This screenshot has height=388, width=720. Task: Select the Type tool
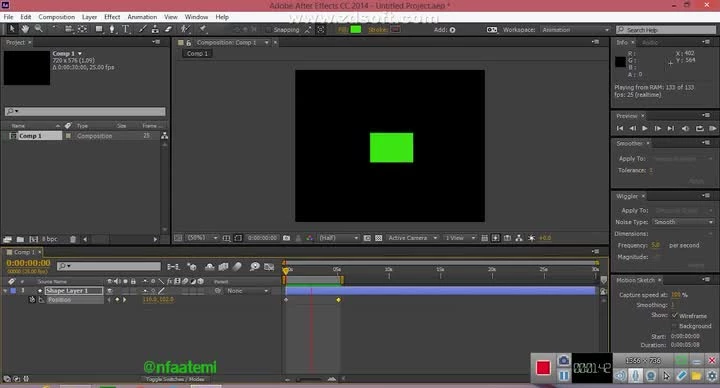[x=125, y=29]
